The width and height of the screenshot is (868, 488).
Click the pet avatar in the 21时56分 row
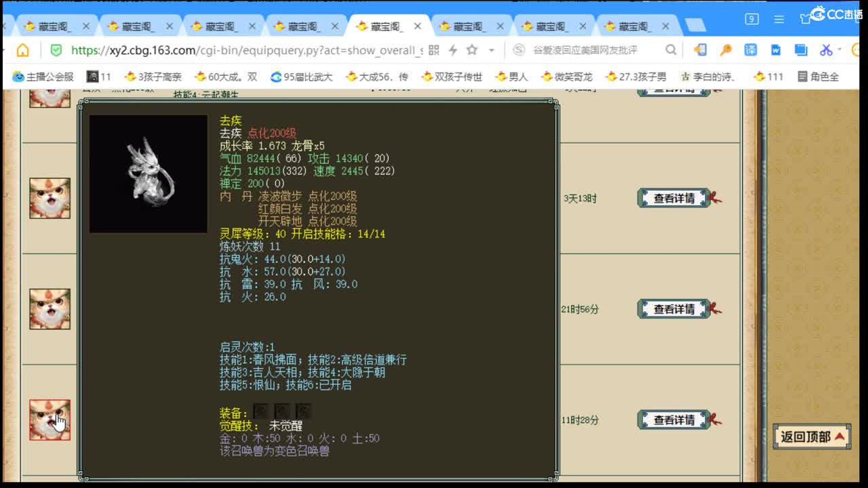50,308
